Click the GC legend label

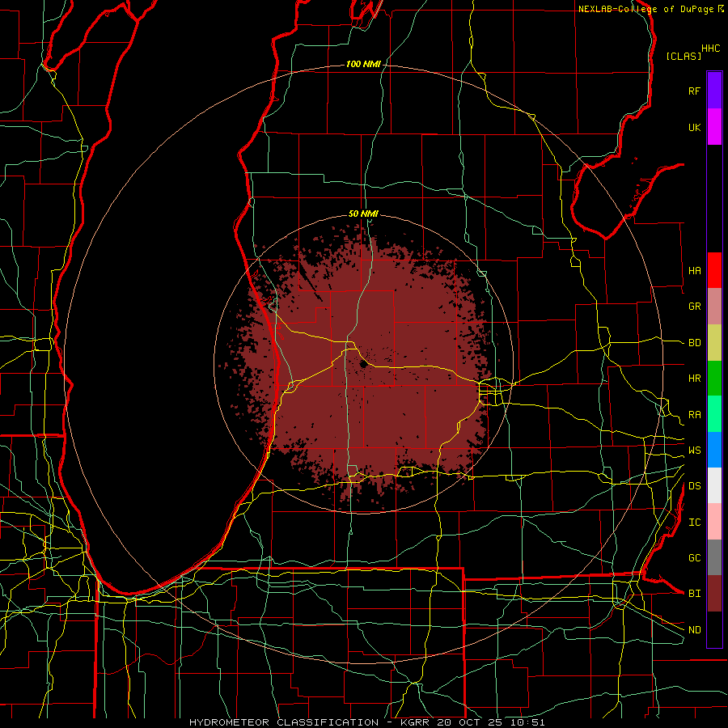pyautogui.click(x=694, y=558)
